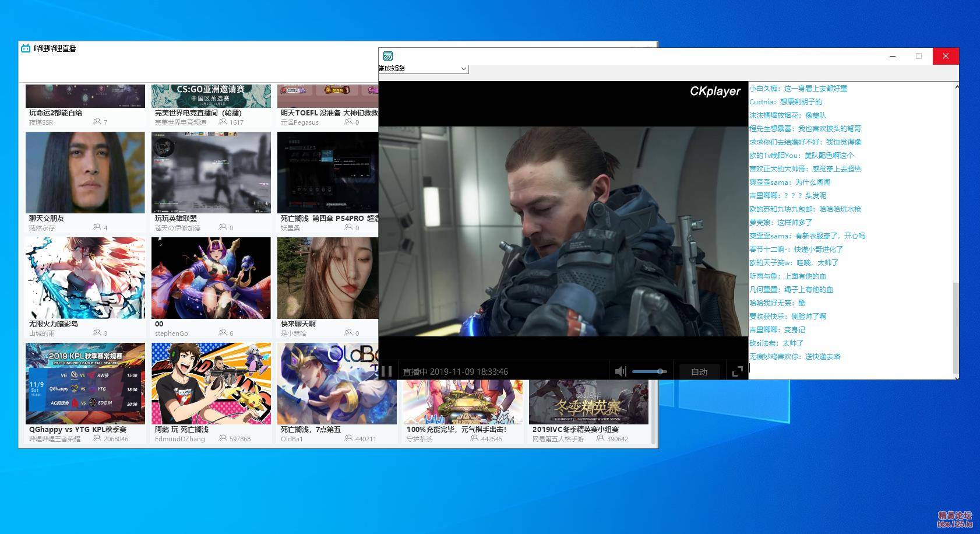Screen dimensions: 980x534
Task: Click comment 小白久痴：这一身看上去都好重
Action: pyautogui.click(x=798, y=89)
